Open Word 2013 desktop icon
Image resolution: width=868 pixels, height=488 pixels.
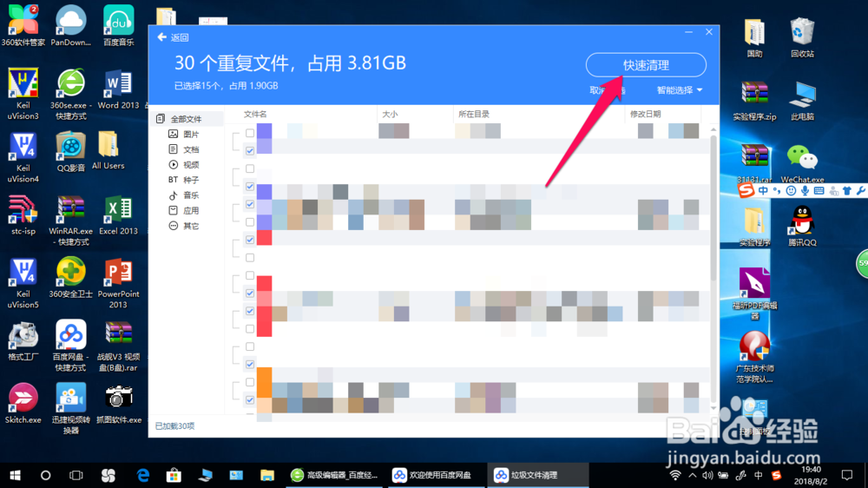pos(118,89)
